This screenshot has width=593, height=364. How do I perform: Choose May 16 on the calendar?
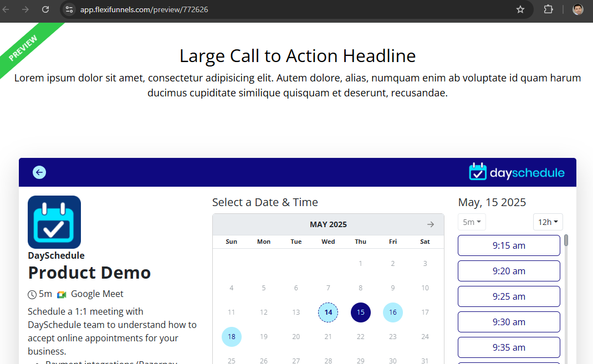pos(392,312)
